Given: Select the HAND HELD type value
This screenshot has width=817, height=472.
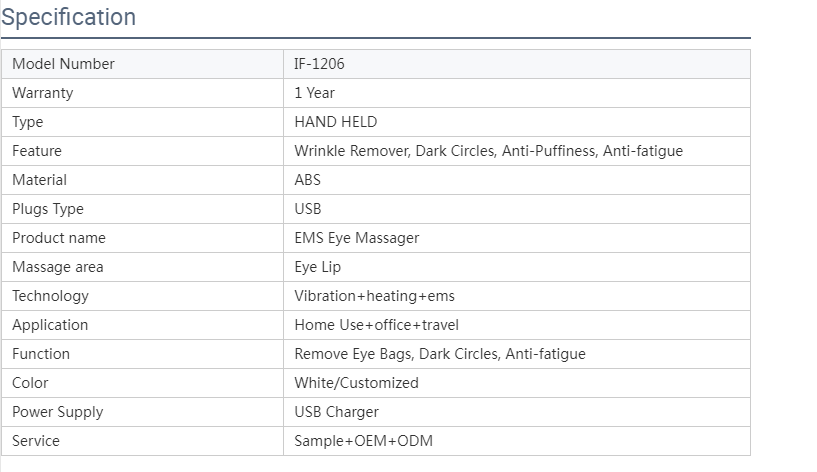Looking at the screenshot, I should click(x=336, y=122).
